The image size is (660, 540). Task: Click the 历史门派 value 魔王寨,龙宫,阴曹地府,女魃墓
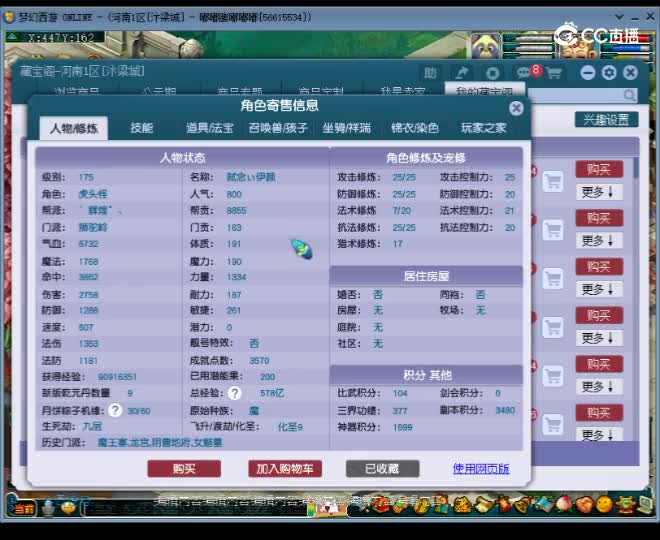tap(160, 442)
